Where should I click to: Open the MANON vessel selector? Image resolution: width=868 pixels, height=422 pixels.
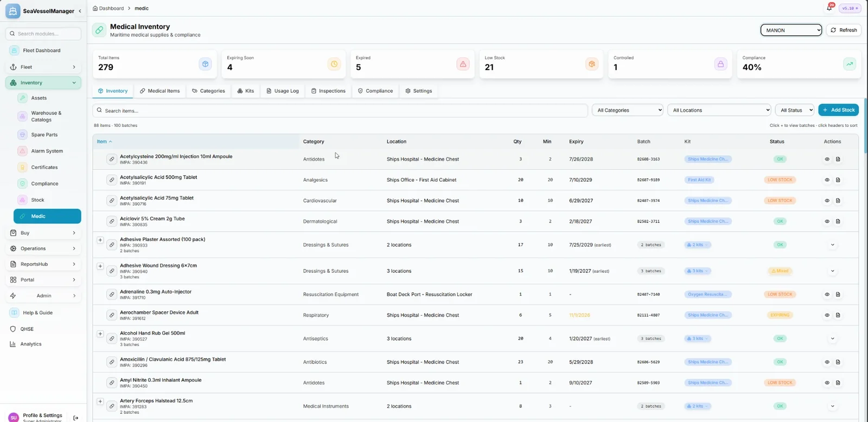tap(791, 30)
